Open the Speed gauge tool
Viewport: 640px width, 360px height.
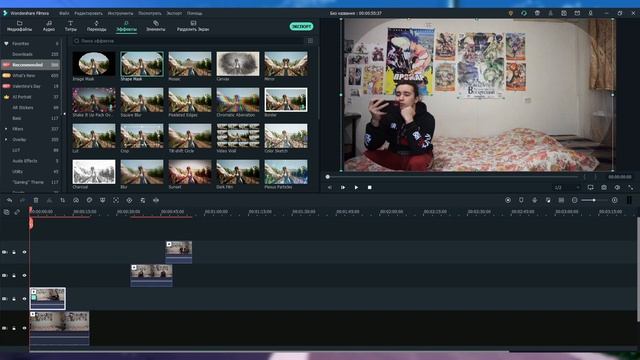(x=76, y=200)
